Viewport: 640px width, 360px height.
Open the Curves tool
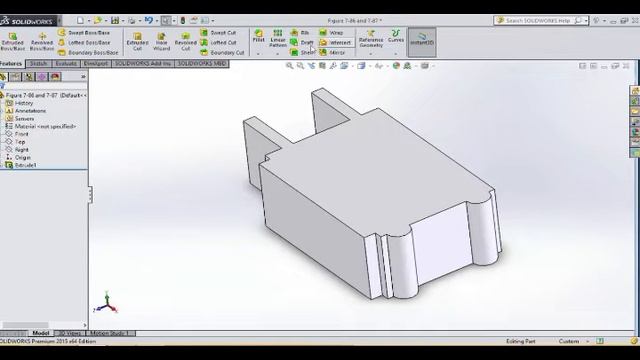click(396, 36)
